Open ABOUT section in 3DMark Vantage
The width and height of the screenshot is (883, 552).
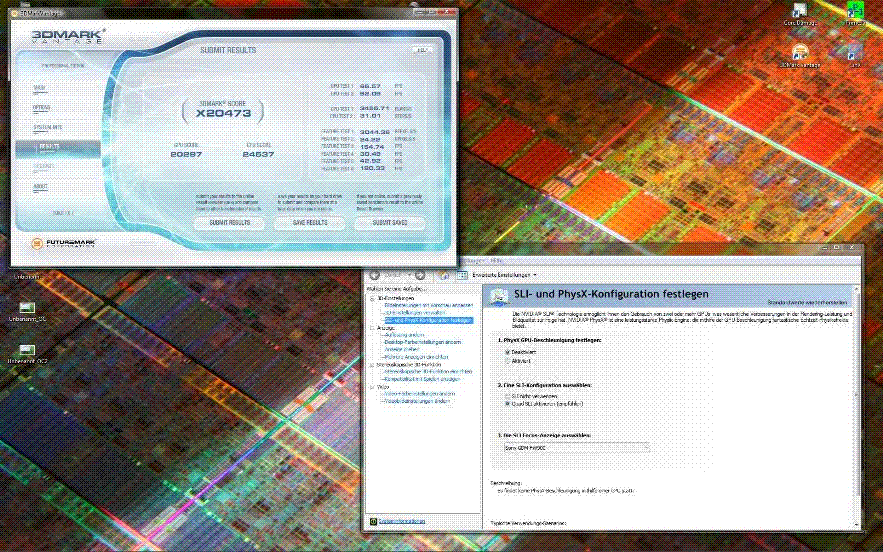point(41,187)
